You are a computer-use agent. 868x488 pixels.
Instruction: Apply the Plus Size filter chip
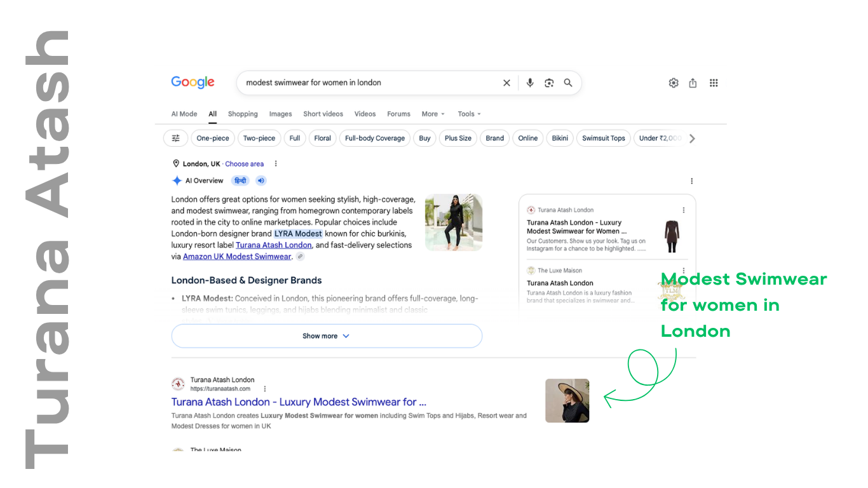click(458, 138)
